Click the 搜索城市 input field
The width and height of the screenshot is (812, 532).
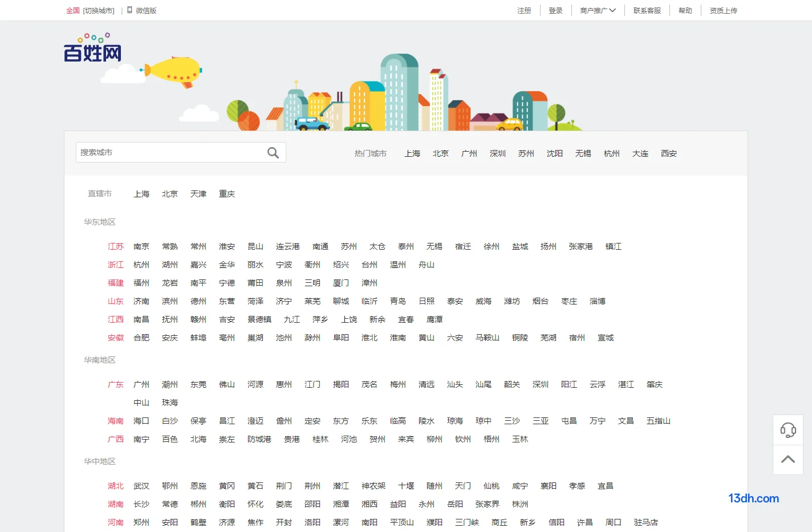coord(171,152)
